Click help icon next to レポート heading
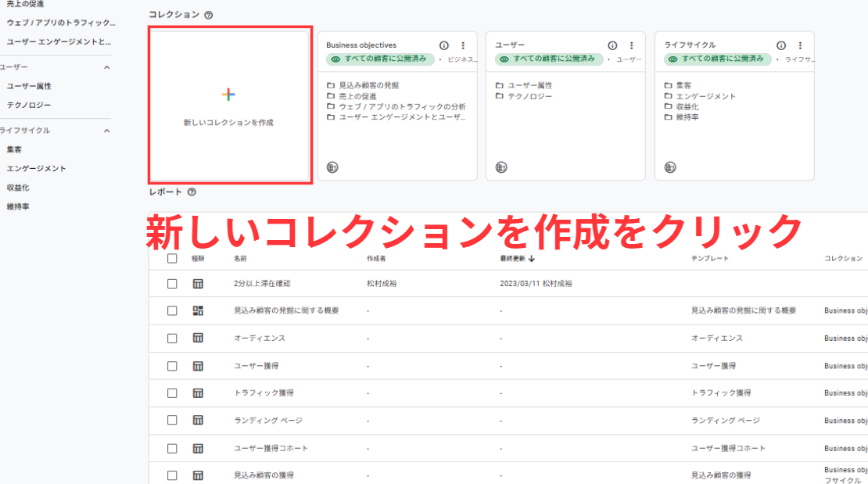 pos(192,192)
